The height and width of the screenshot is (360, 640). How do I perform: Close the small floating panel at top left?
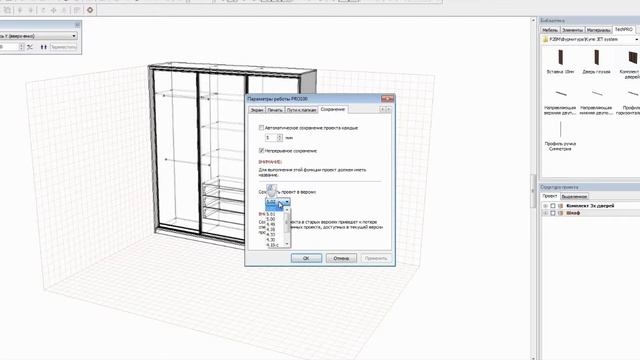point(77,25)
